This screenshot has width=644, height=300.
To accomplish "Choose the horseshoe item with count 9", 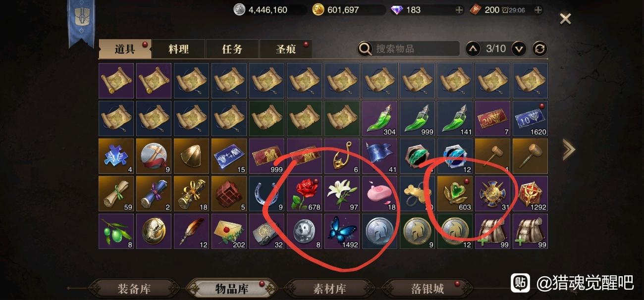I will (x=267, y=194).
